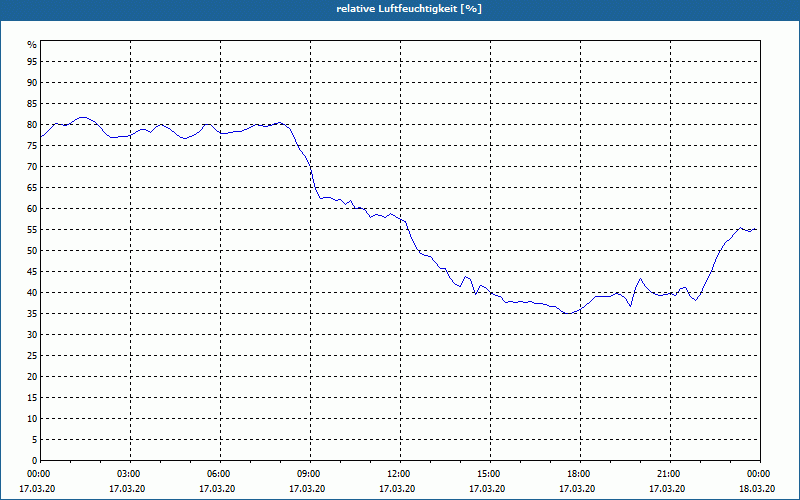Screen dimensions: 800x500
Task: Pick the 09:00 time label on x-axis
Action: coord(310,474)
